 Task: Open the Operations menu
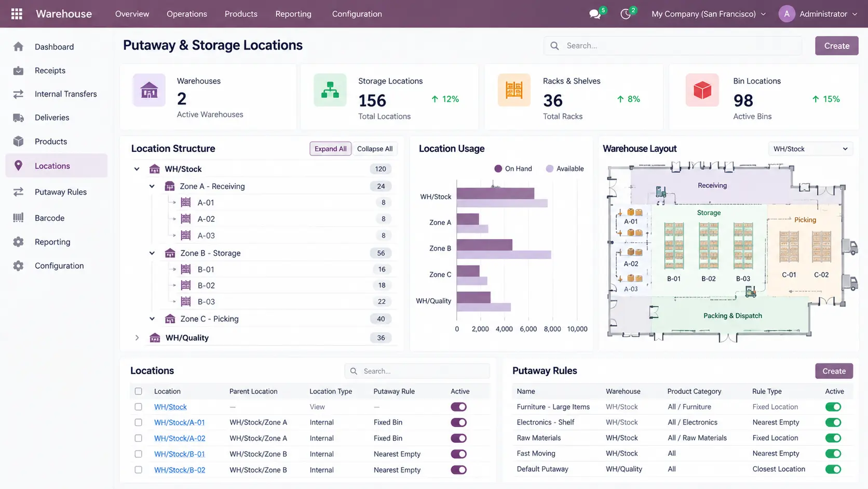pyautogui.click(x=187, y=14)
